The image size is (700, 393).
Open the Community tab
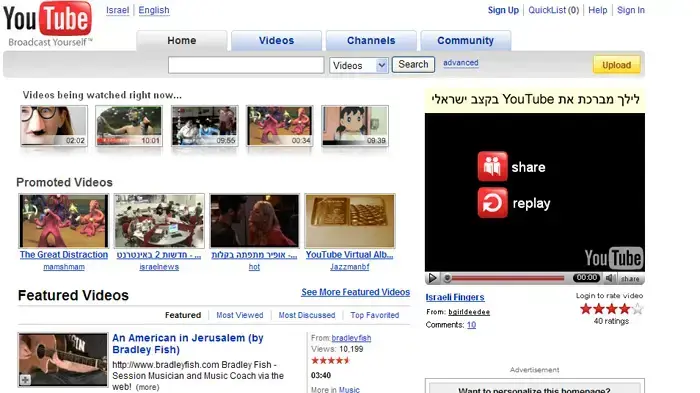point(466,41)
